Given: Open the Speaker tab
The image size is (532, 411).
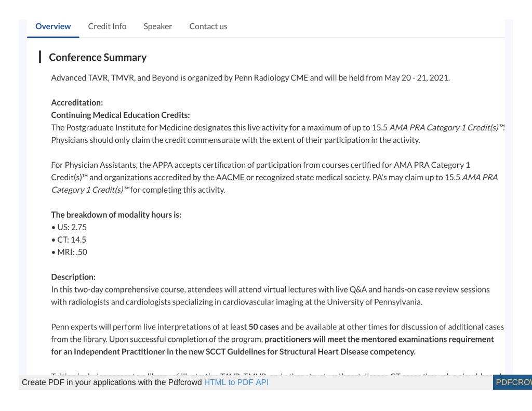Looking at the screenshot, I should 158,26.
